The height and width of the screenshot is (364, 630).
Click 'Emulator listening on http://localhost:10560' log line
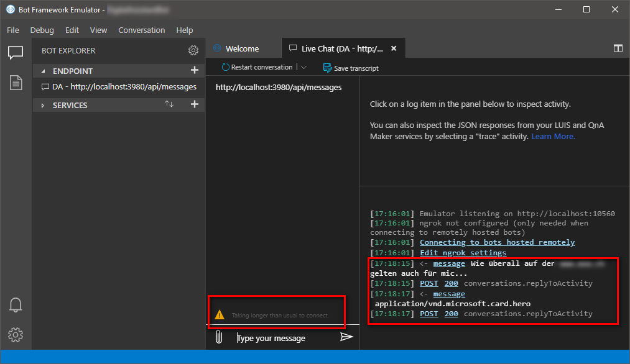tap(517, 214)
